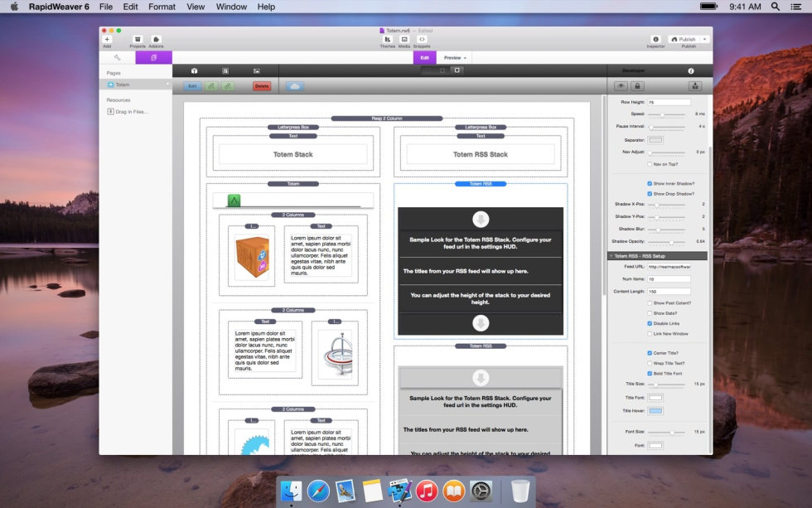Click the Row Height input field
812x508 pixels.
pos(669,102)
